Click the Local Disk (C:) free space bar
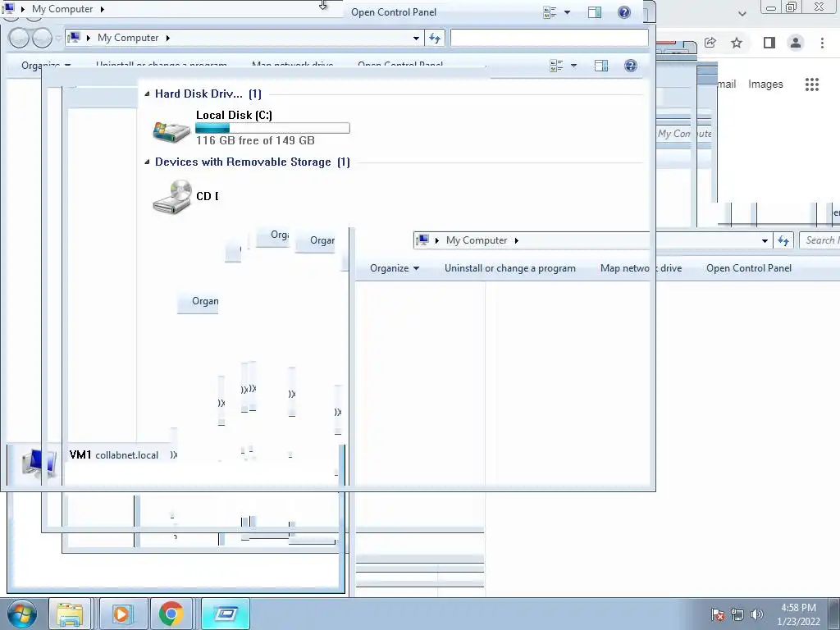This screenshot has width=840, height=630. (x=272, y=128)
